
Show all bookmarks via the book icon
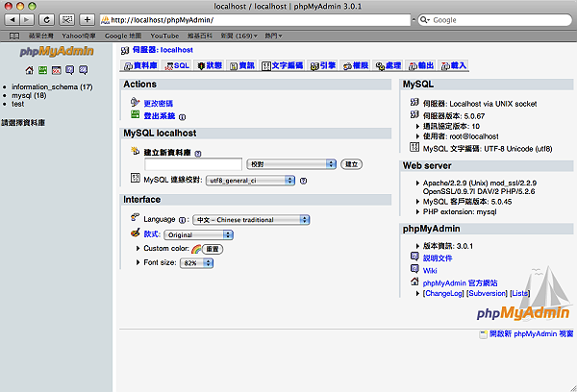(14, 36)
